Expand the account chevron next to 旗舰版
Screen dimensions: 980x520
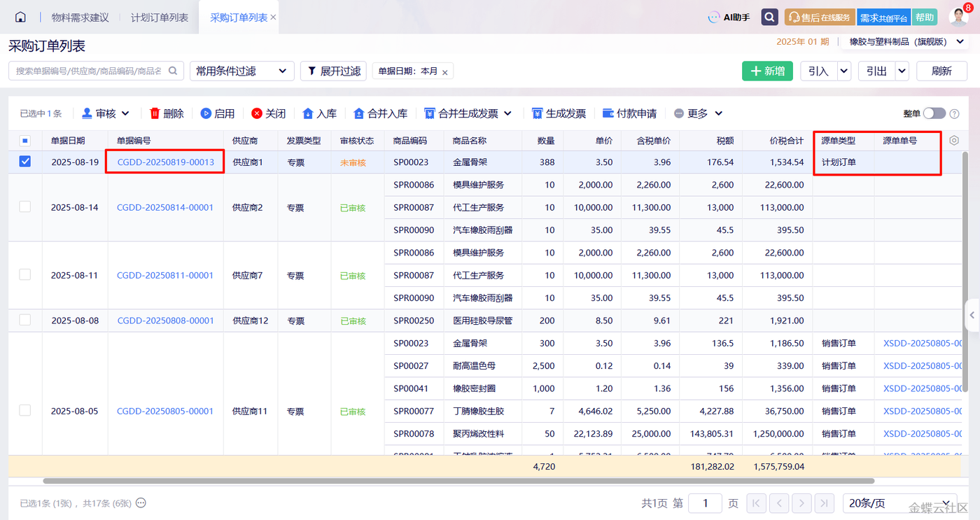tap(960, 42)
